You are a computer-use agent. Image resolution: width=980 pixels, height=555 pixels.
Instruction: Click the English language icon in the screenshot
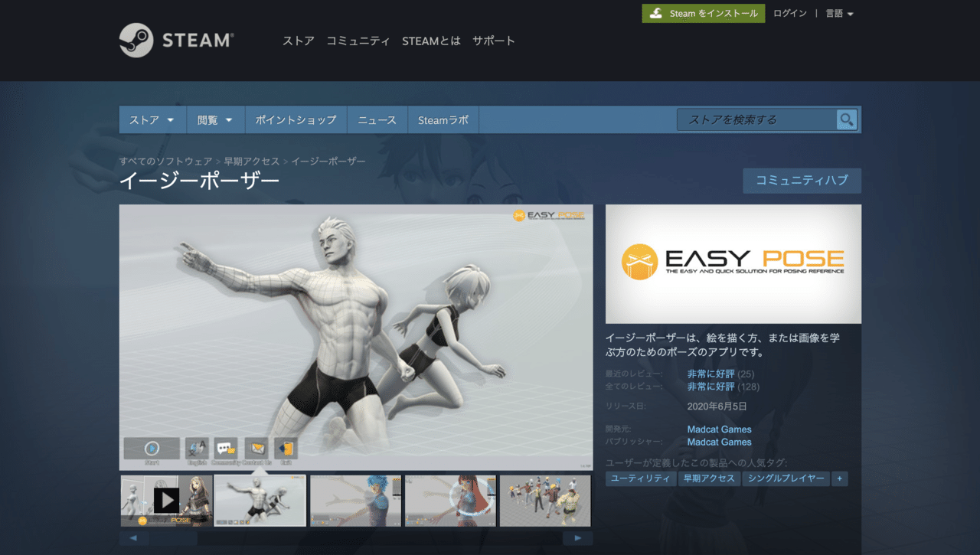click(197, 449)
